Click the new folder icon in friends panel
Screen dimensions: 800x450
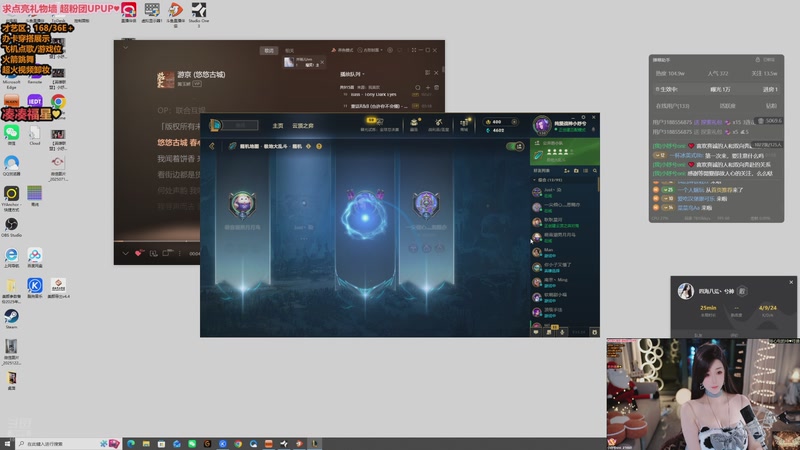coord(576,171)
